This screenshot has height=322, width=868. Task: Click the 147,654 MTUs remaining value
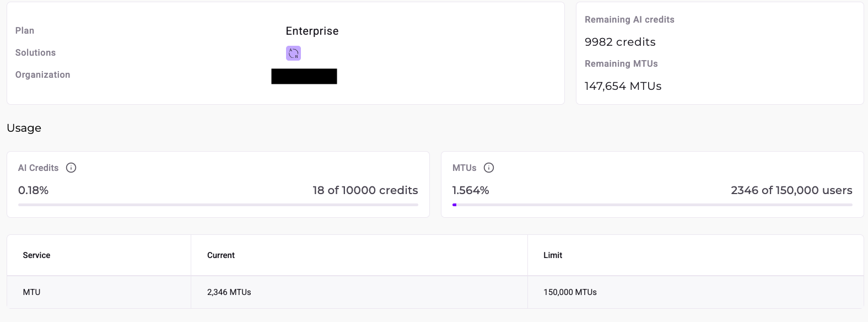(x=623, y=86)
